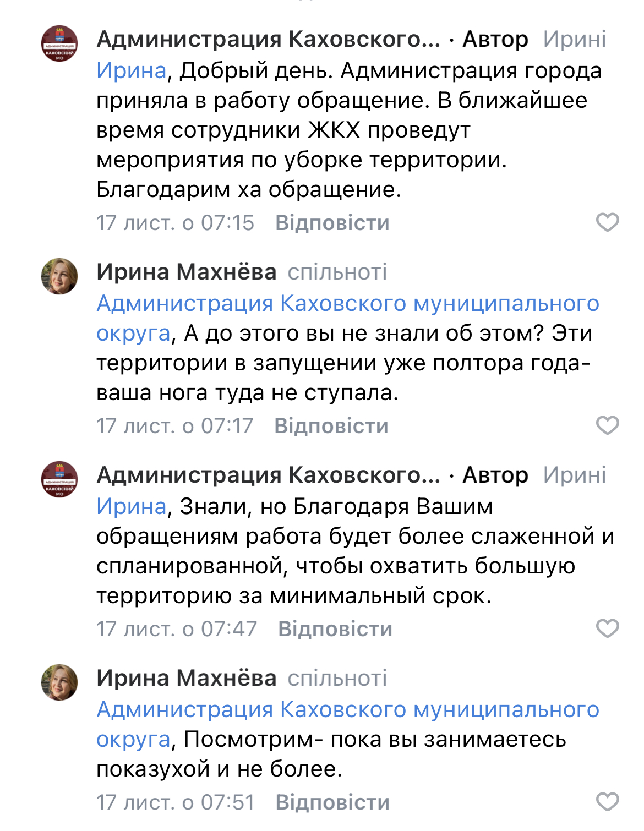The image size is (644, 831).
Task: Open the timestamp 17 лист. о 07:47
Action: [176, 629]
